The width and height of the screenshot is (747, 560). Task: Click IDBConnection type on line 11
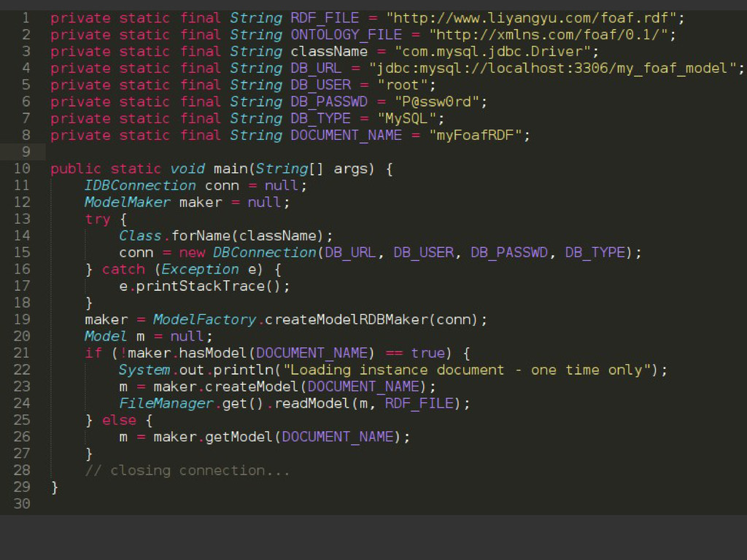[x=140, y=185]
